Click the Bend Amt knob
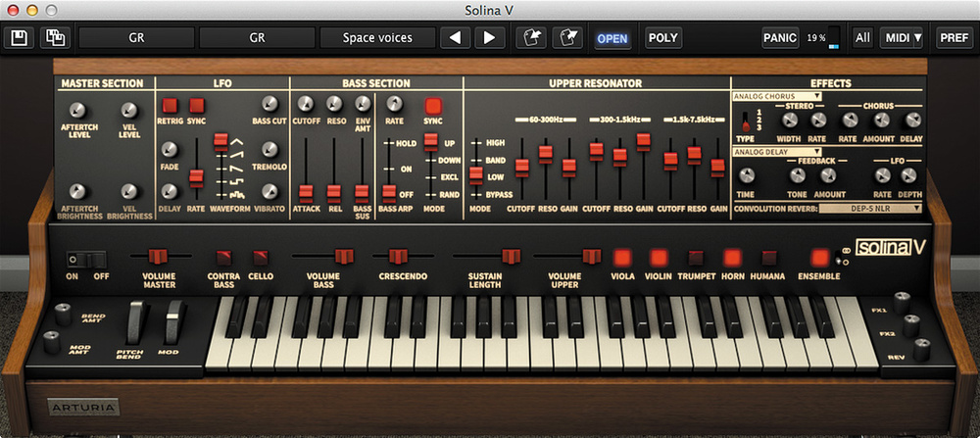Image resolution: width=980 pixels, height=438 pixels. tap(63, 315)
